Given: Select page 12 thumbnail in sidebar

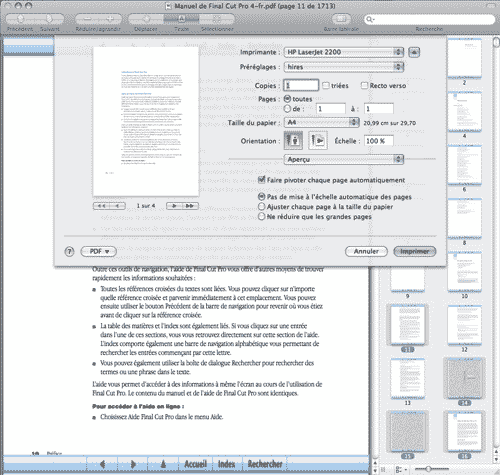Looking at the screenshot, I should (x=464, y=325).
